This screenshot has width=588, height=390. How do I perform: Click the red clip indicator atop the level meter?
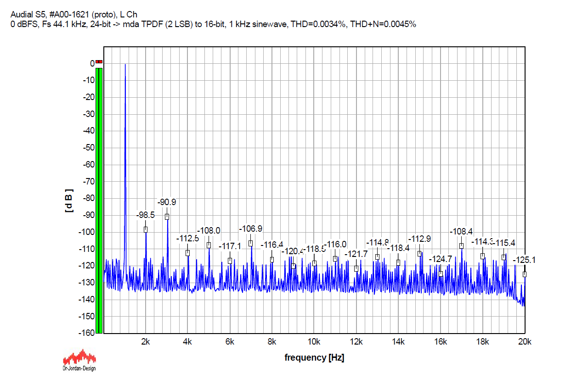99,61
